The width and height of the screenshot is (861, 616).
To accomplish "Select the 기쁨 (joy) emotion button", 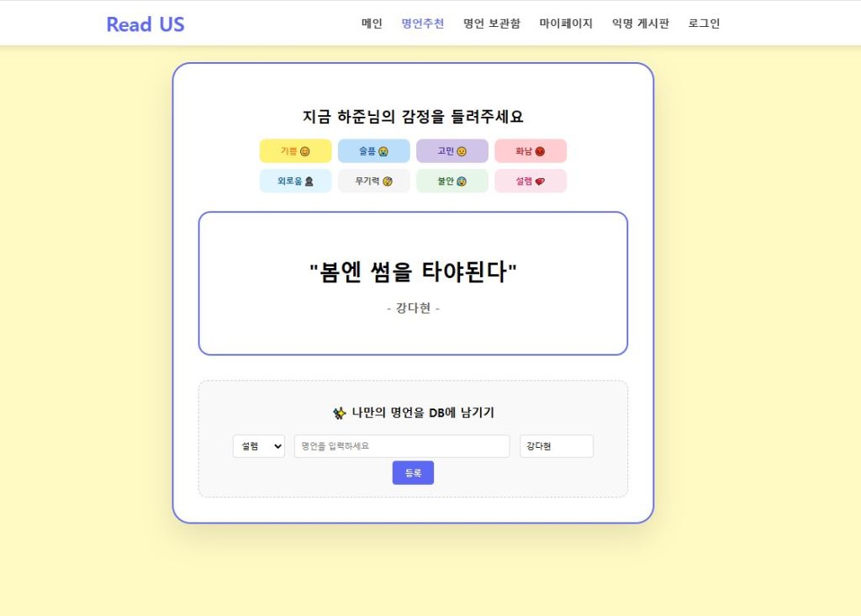I will pos(295,151).
